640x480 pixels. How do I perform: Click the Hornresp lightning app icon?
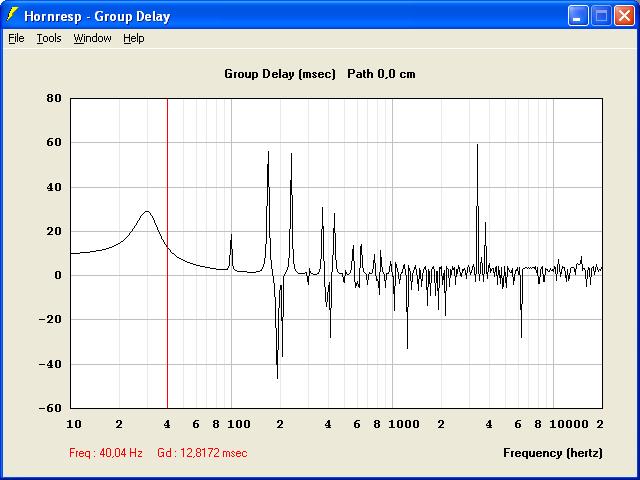pos(12,16)
